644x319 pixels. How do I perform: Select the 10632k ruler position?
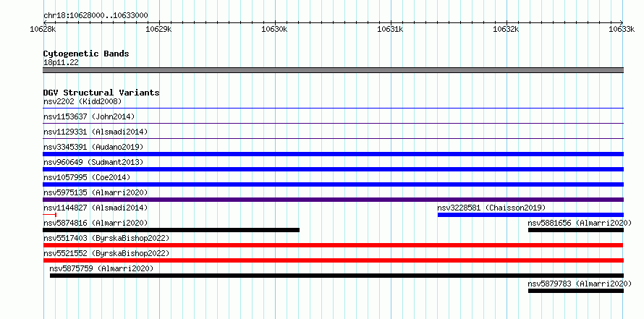coord(507,29)
